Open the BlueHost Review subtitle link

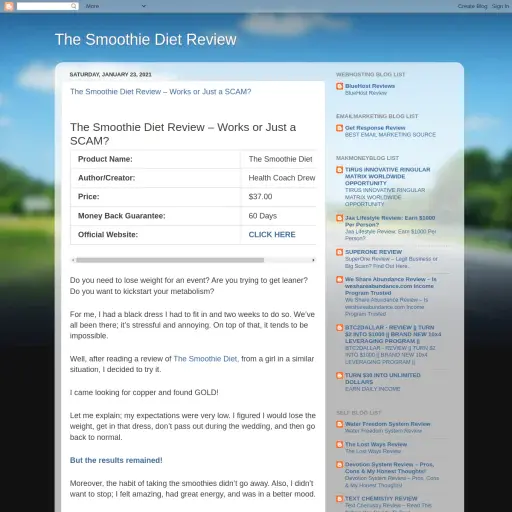coord(366,93)
